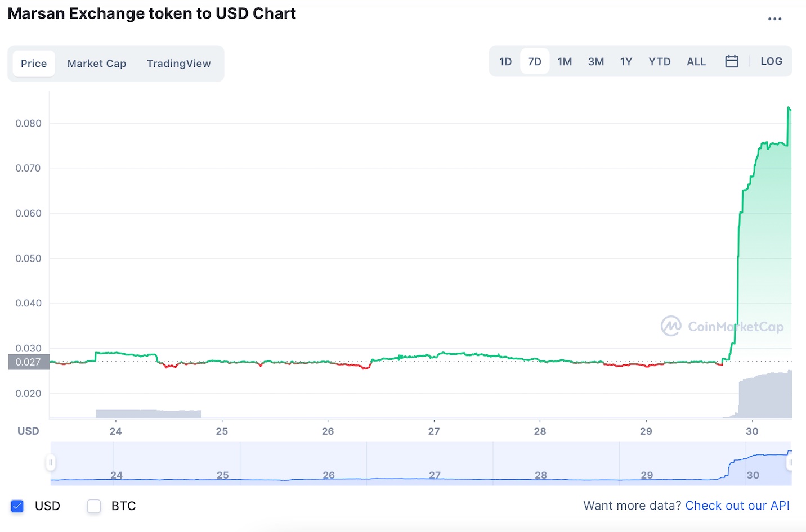This screenshot has height=532, width=806.
Task: Open the Check out our API link
Action: click(737, 506)
